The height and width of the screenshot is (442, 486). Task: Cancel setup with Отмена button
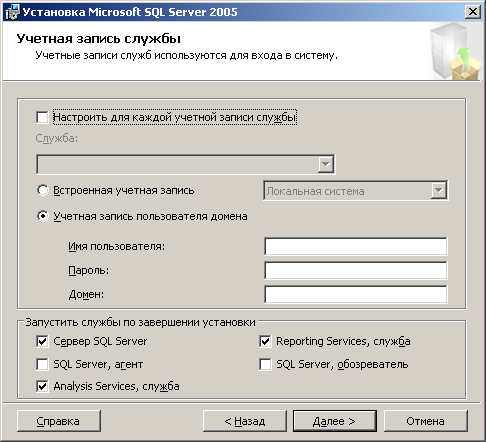(426, 421)
